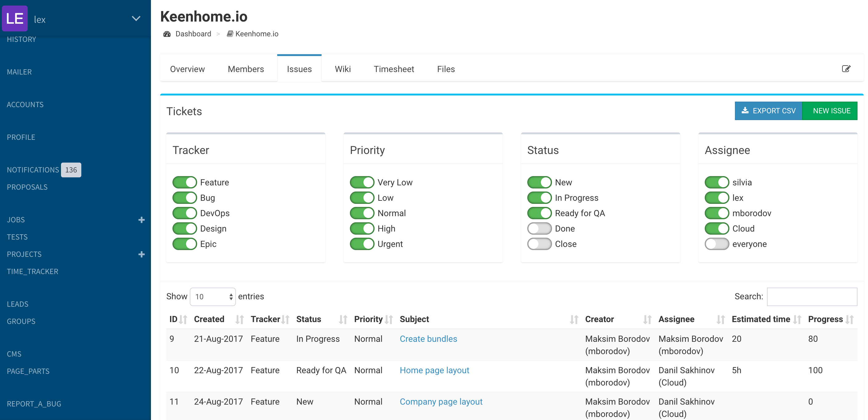This screenshot has width=868, height=420.
Task: Go to the Timesheet tab
Action: tap(394, 69)
